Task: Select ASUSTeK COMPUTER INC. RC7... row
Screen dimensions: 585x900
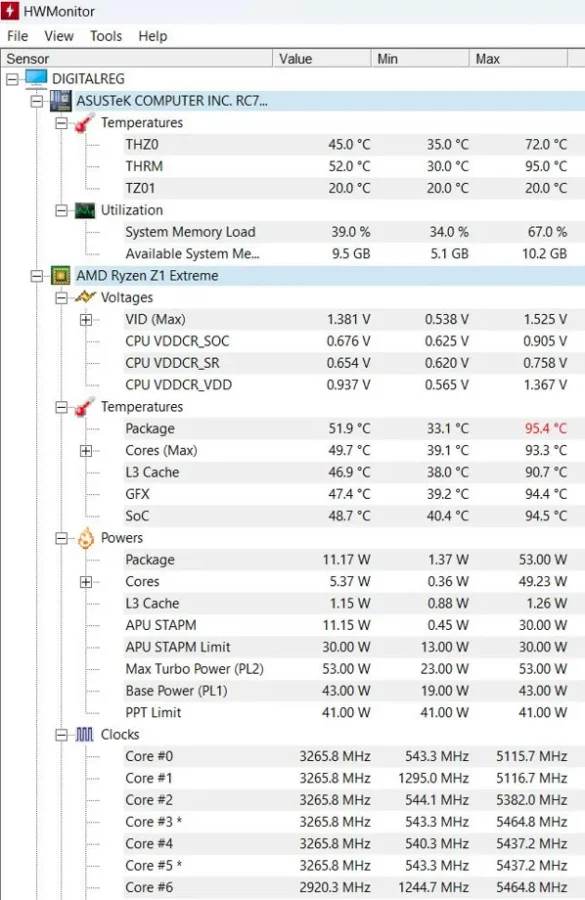Action: (330, 101)
